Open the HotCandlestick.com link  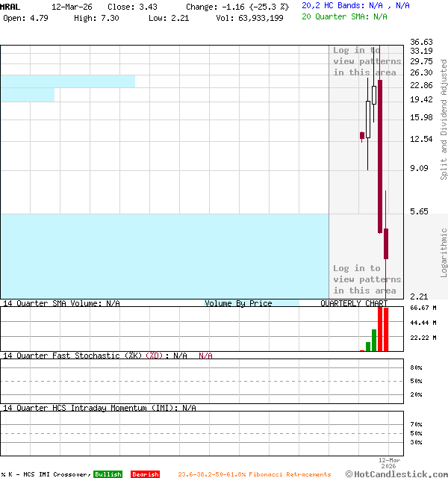(x=396, y=474)
